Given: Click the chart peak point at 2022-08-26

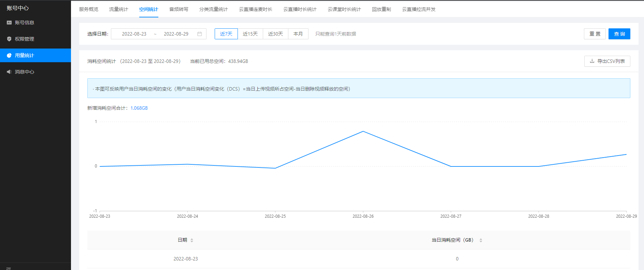Looking at the screenshot, I should (363, 131).
